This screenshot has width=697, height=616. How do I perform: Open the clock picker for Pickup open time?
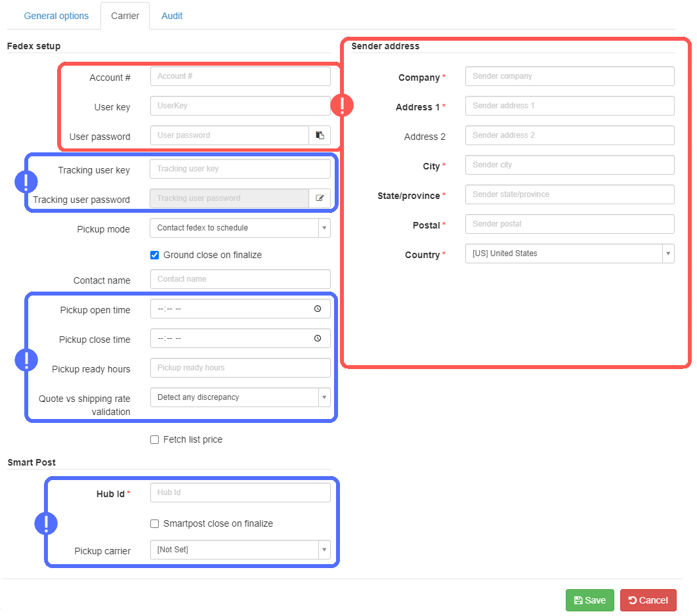point(318,309)
